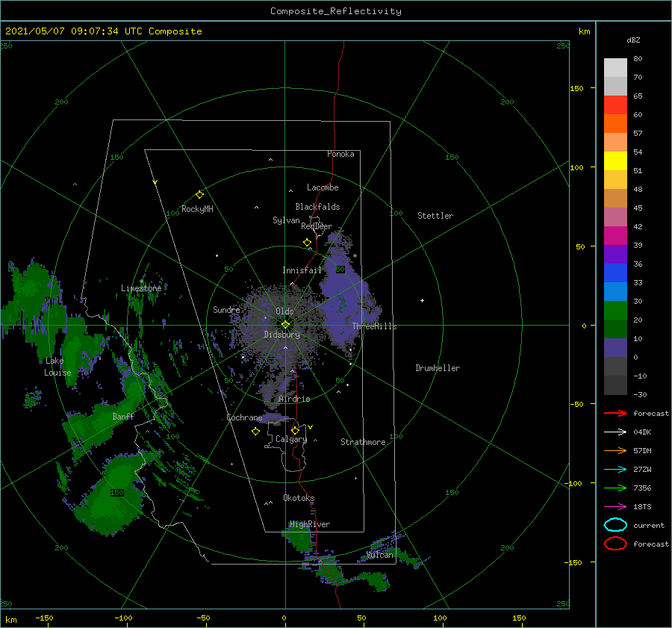
Task: Click the white plus marker east of ThreeHills
Action: [422, 300]
